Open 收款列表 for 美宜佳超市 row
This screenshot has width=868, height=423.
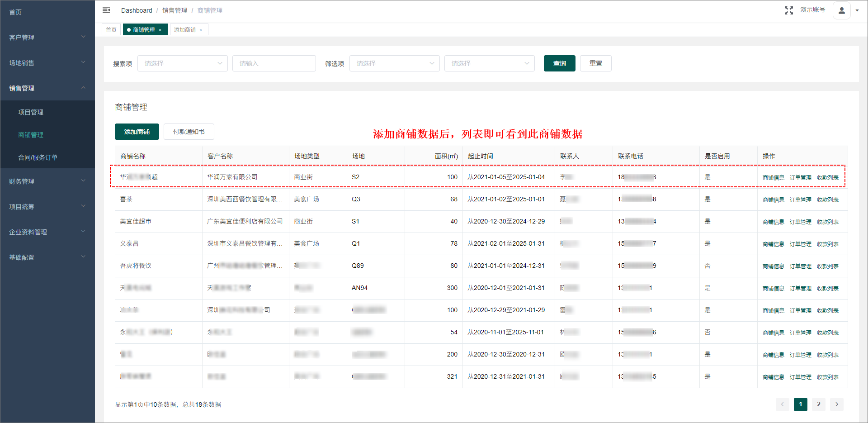click(x=828, y=222)
